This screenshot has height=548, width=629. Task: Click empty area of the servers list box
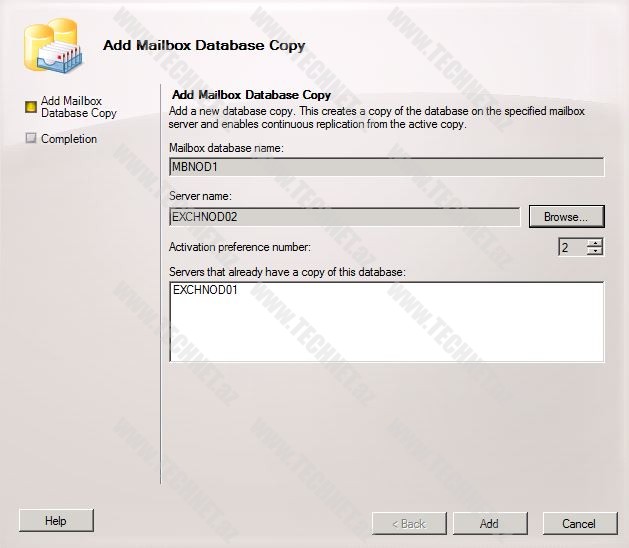click(x=386, y=330)
